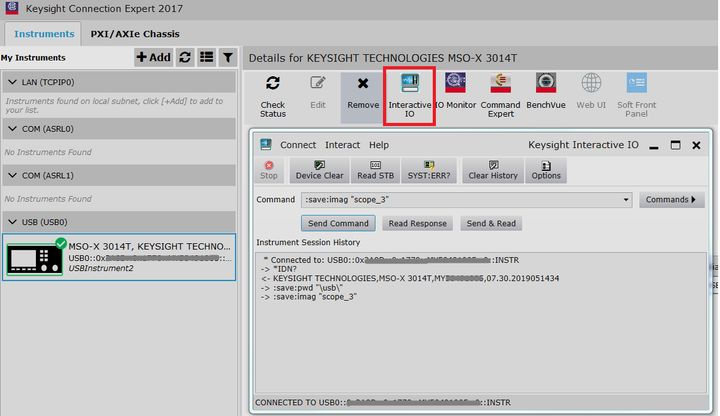The image size is (720, 416).
Task: Open the Help menu
Action: click(379, 145)
